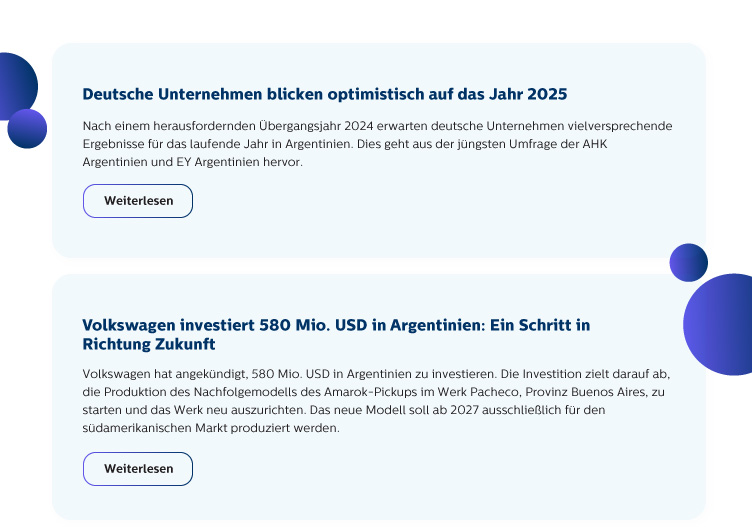Open Weiterlesen for the Deutsche Unternehmen article
This screenshot has width=752, height=527.
point(138,201)
